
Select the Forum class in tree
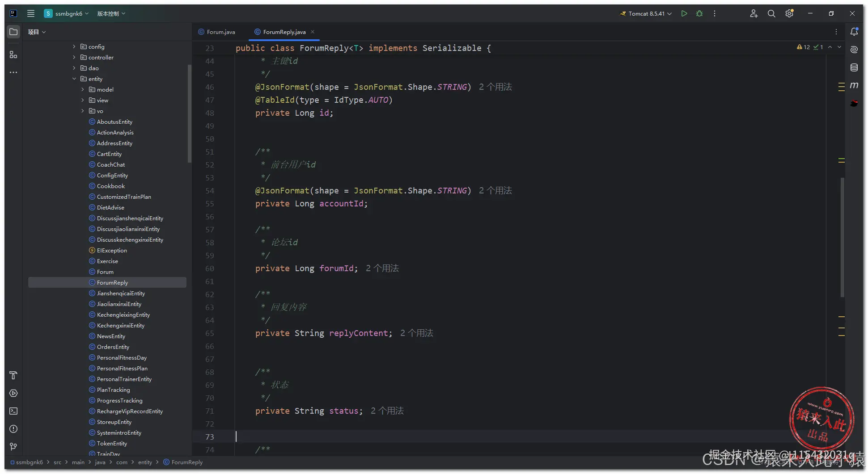105,272
